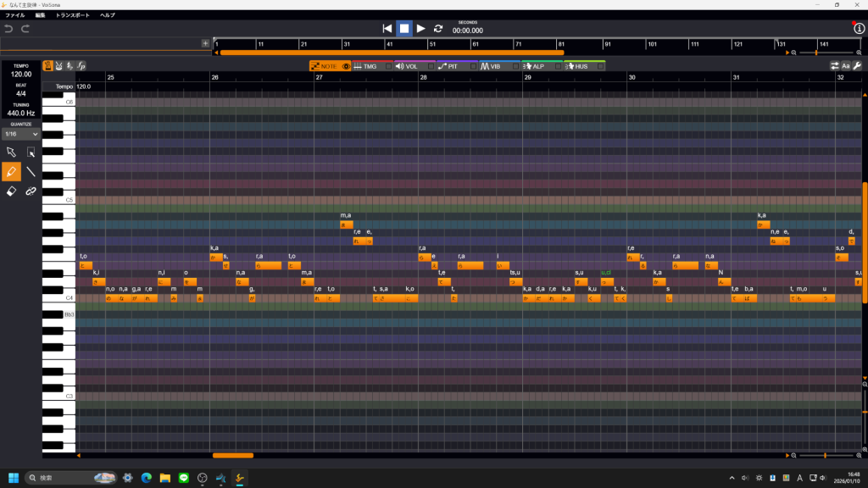This screenshot has height=488, width=868.
Task: Check the PIT parameter checkbox
Action: pyautogui.click(x=473, y=66)
